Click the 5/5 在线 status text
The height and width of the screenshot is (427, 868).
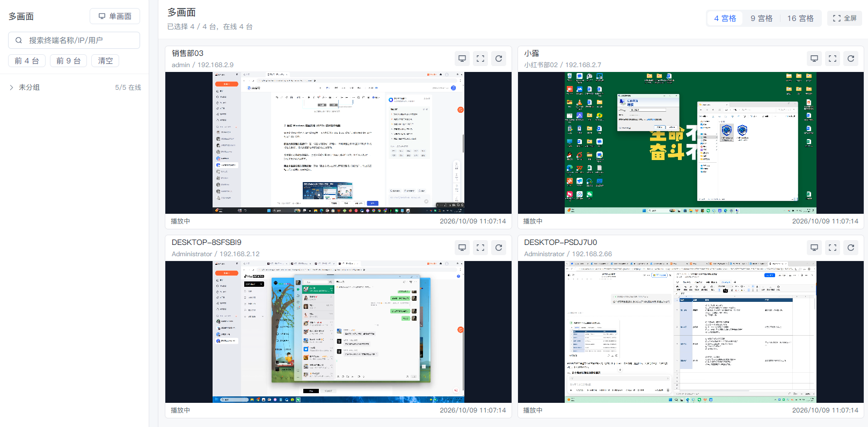[128, 88]
